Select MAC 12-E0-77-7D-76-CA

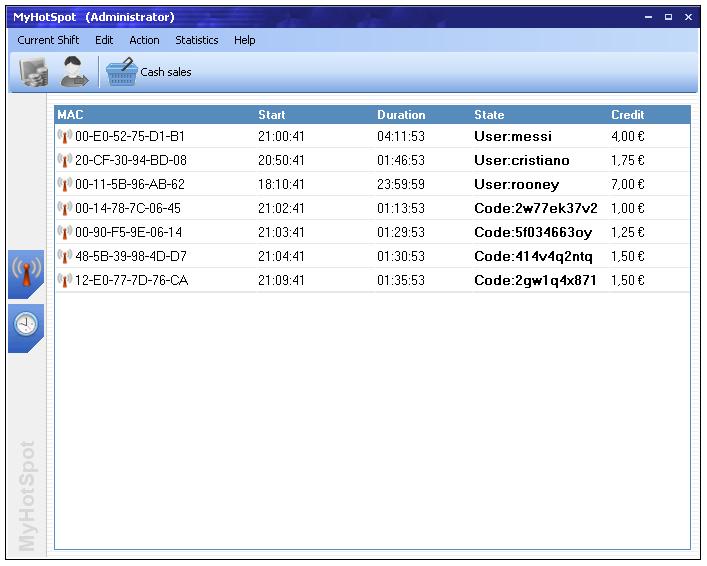(131, 280)
